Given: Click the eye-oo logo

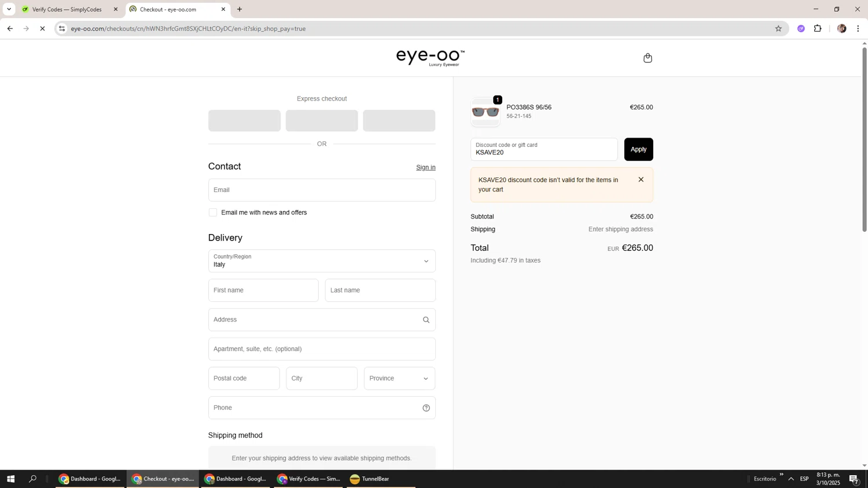Looking at the screenshot, I should click(430, 57).
